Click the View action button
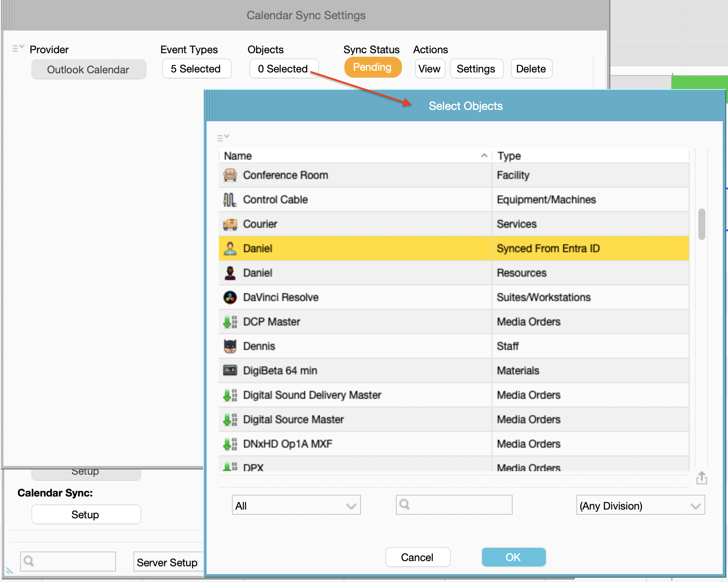Screen dimensions: 728x582 coord(430,68)
